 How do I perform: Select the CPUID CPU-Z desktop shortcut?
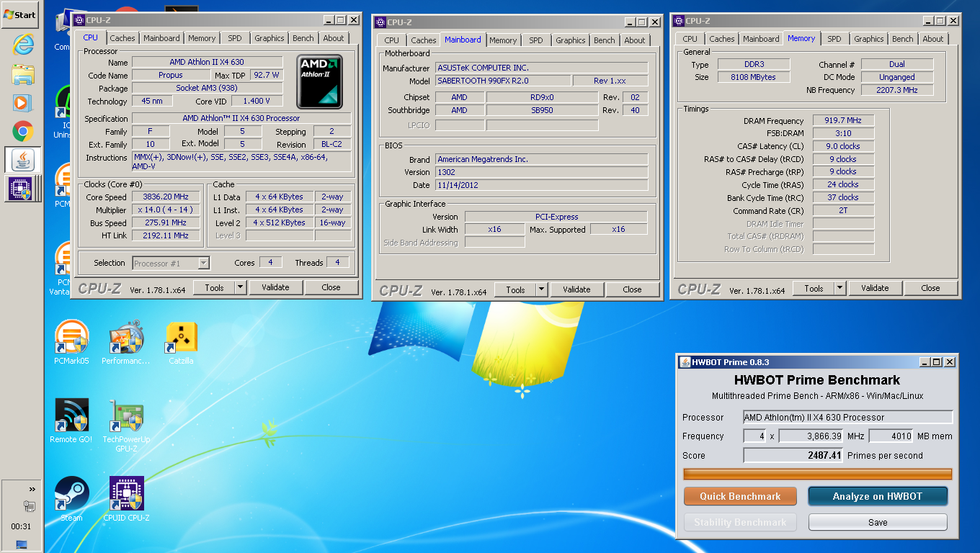[x=126, y=498]
